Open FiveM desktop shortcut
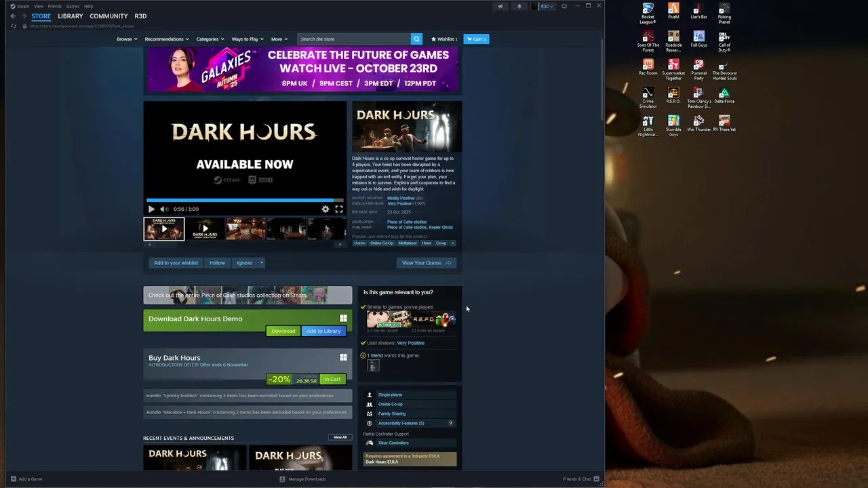This screenshot has height=488, width=868. point(673,10)
